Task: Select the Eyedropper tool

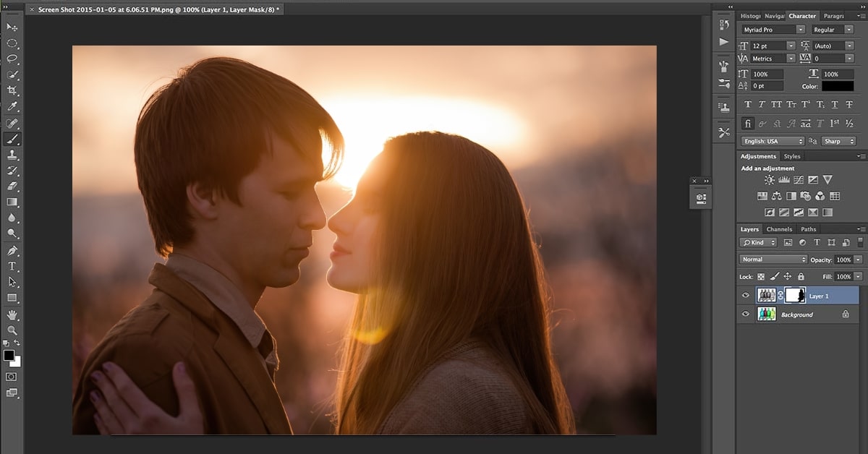Action: click(12, 106)
